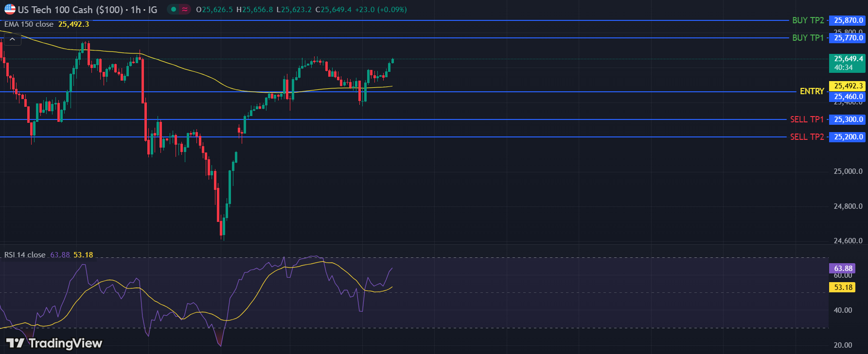This screenshot has width=868, height=354.
Task: Click the US flag symbol logo
Action: pyautogui.click(x=10, y=9)
